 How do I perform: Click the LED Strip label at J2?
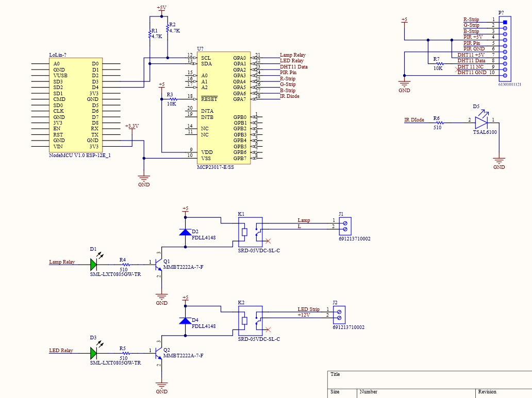[309, 309]
